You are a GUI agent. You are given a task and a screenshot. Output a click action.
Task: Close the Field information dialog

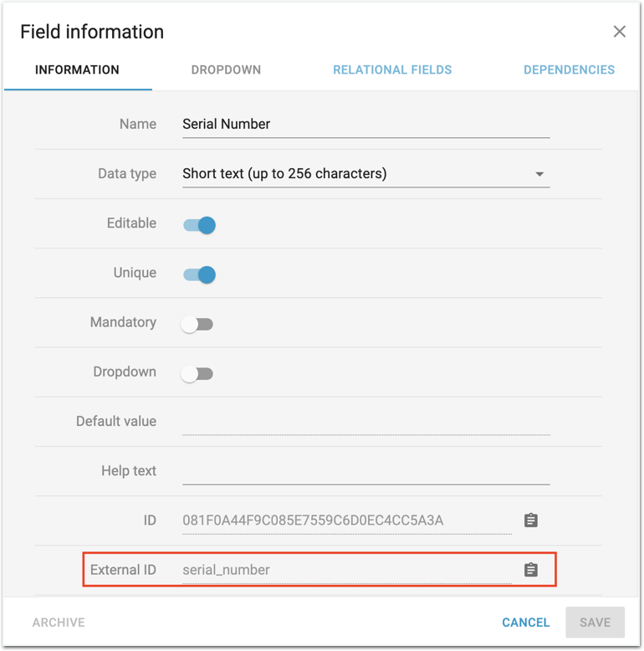point(619,32)
